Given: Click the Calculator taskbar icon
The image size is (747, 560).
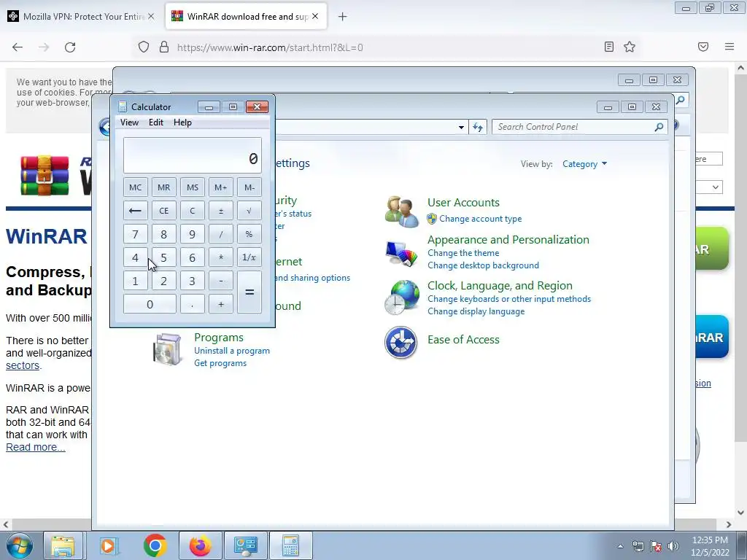Looking at the screenshot, I should tap(290, 545).
